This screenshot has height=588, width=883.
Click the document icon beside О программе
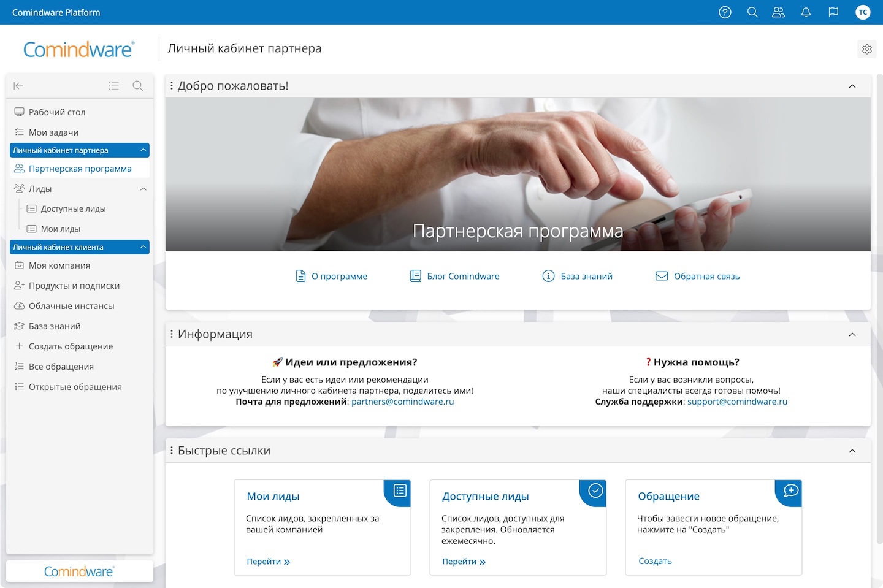(x=300, y=276)
